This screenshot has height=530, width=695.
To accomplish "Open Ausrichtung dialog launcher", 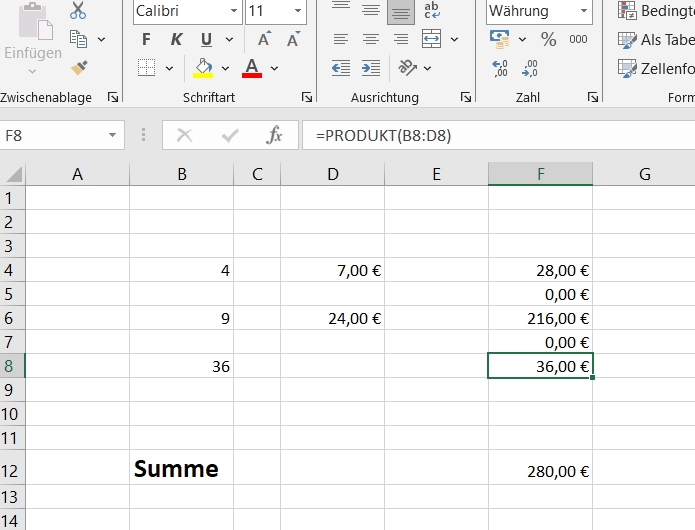I will (465, 97).
